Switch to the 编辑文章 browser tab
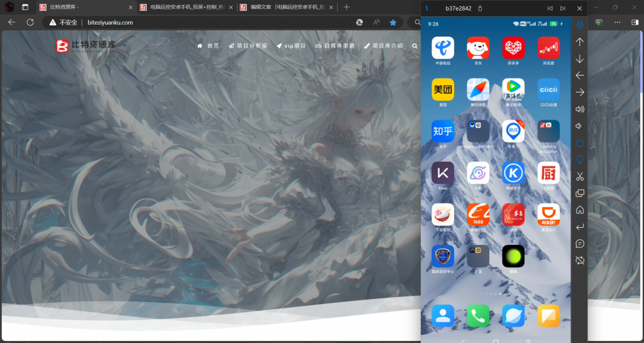 (287, 7)
